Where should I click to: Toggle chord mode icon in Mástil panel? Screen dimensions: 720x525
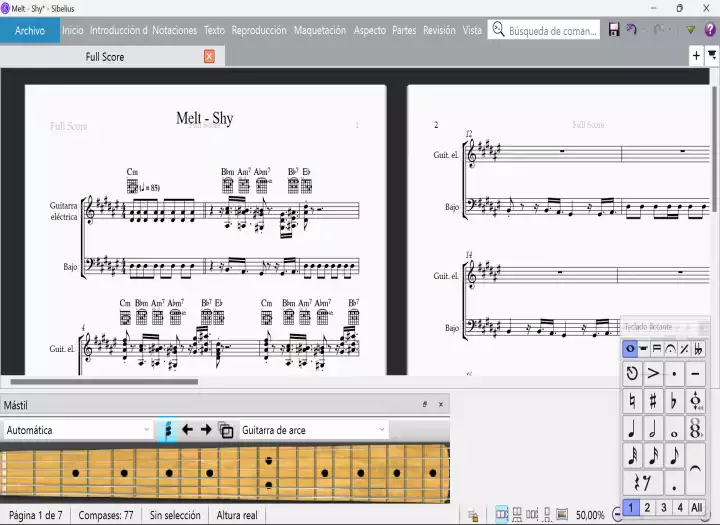click(168, 430)
